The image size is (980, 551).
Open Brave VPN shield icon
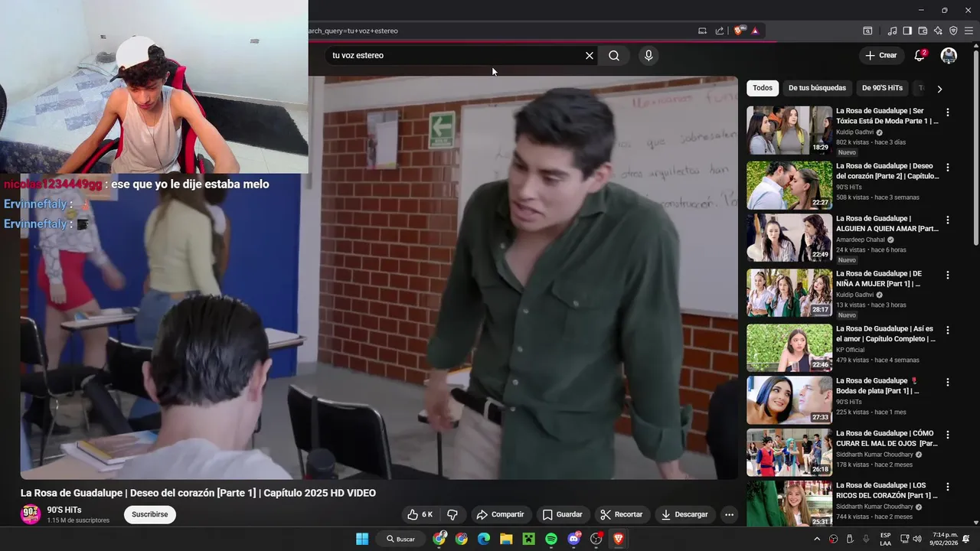pos(953,31)
